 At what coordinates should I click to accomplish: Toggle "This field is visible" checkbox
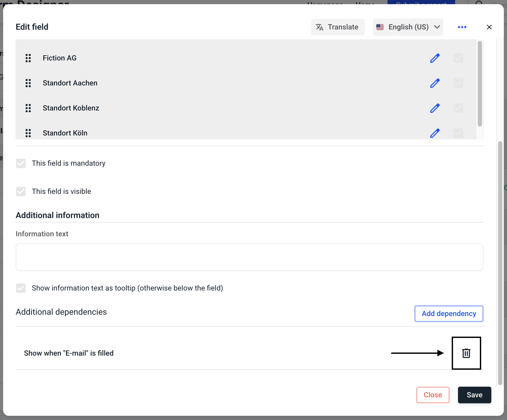tap(21, 192)
